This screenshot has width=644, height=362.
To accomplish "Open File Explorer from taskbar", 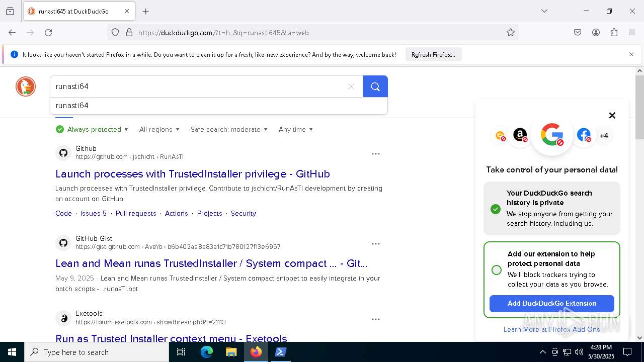I will tap(231, 352).
